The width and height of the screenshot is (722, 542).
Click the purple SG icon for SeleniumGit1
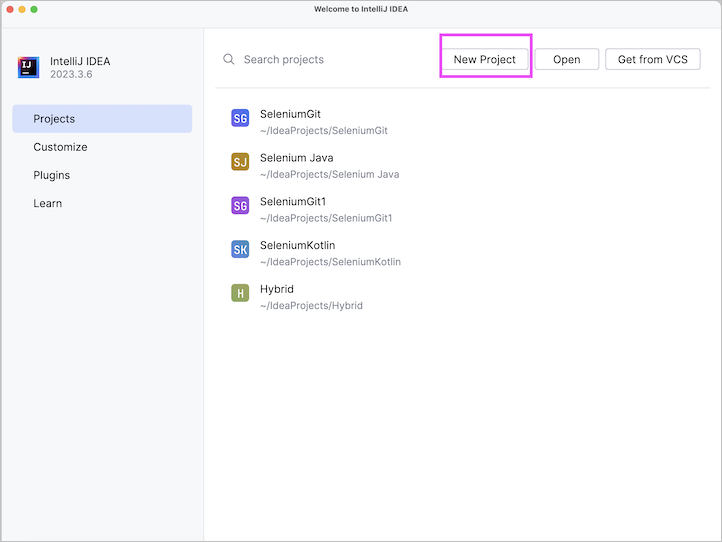240,206
